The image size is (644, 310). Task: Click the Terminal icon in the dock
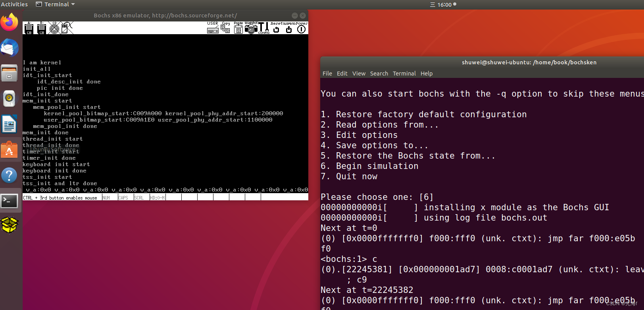[x=10, y=201]
